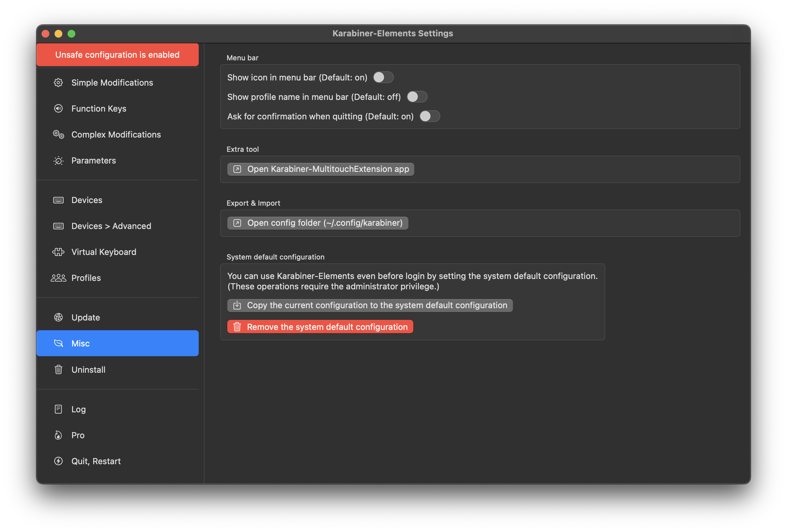Click the Parameters sun-dial icon
787x532 pixels.
58,161
